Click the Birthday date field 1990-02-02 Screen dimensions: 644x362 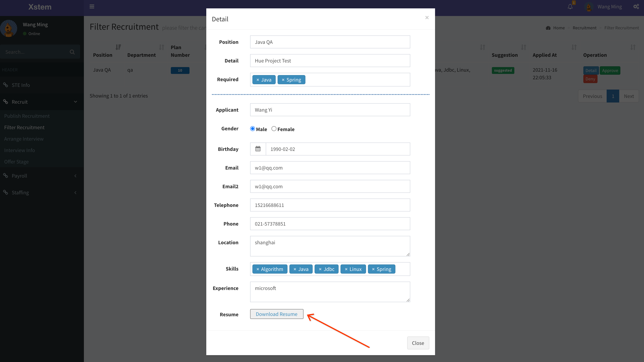338,149
